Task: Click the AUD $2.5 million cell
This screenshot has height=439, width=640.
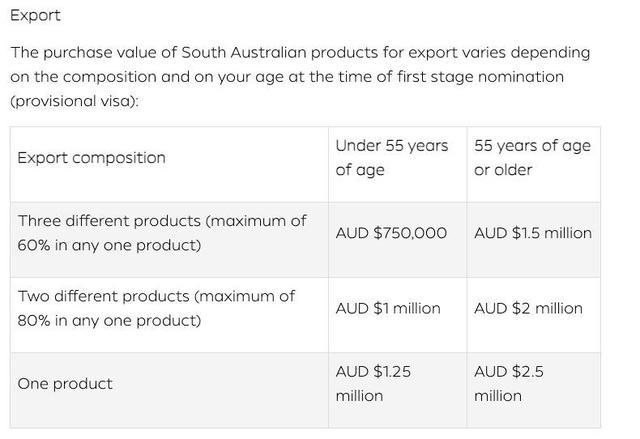Action: click(x=533, y=390)
